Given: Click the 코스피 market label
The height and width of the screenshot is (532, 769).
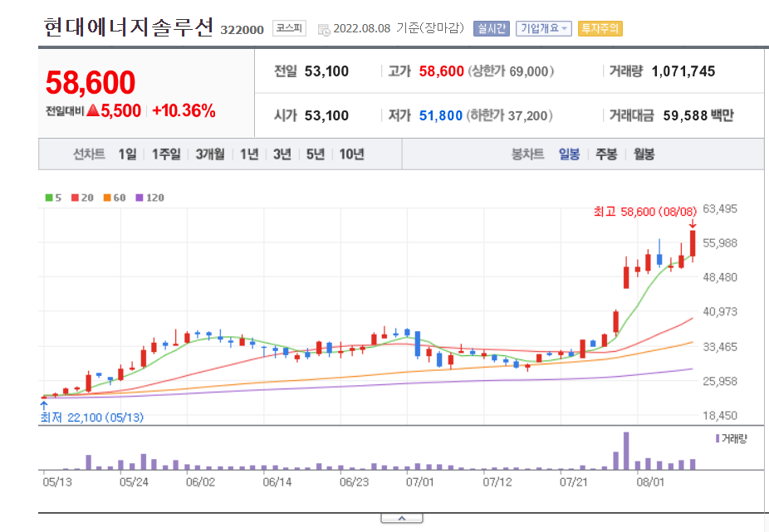Looking at the screenshot, I should click(289, 28).
